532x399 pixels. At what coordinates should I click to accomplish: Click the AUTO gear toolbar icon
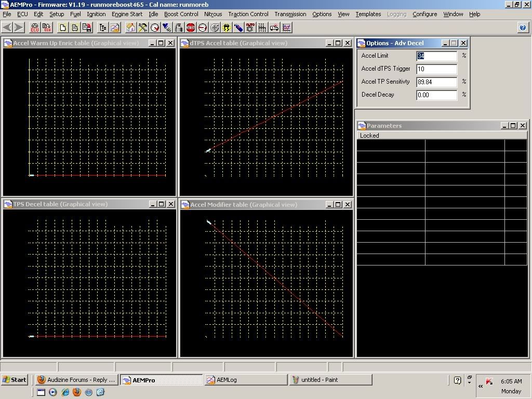point(250,28)
